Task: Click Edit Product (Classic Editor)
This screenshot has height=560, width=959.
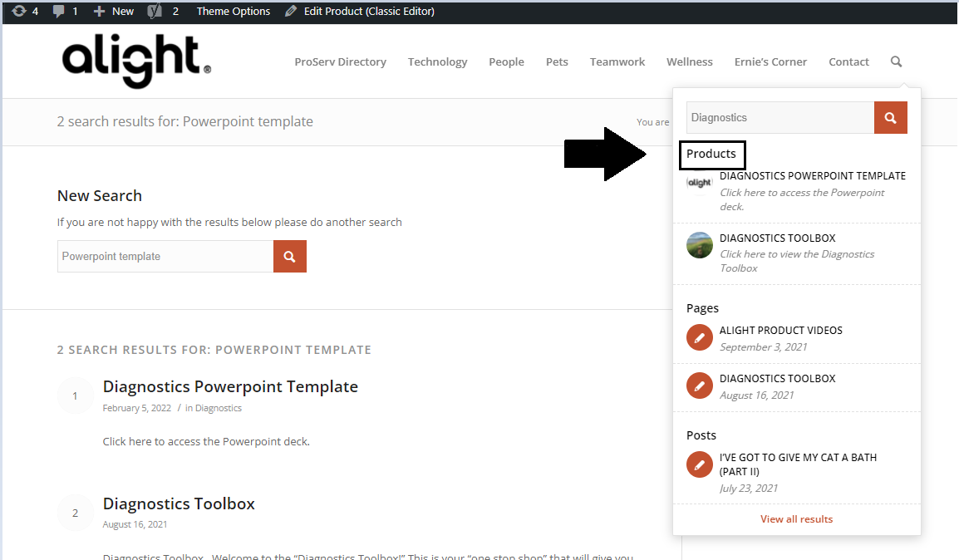Action: [x=369, y=11]
